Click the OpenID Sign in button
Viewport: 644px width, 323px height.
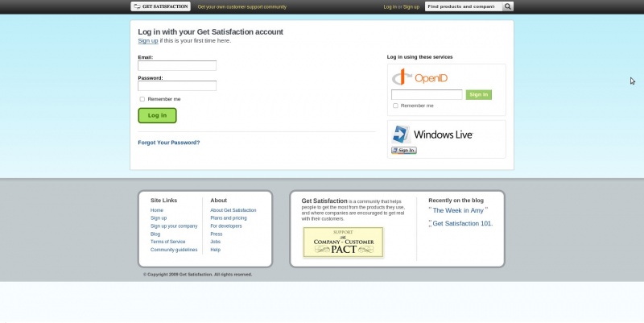pos(478,94)
